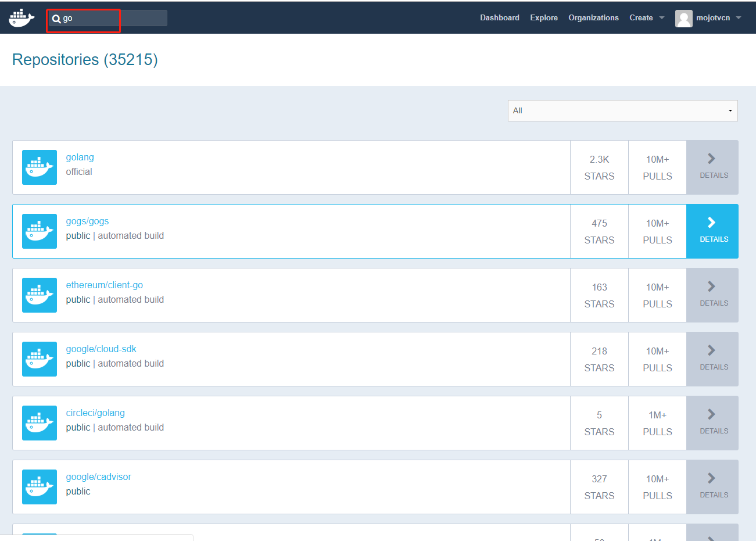Open the 'All' filter dropdown
The height and width of the screenshot is (541, 756).
coord(623,110)
